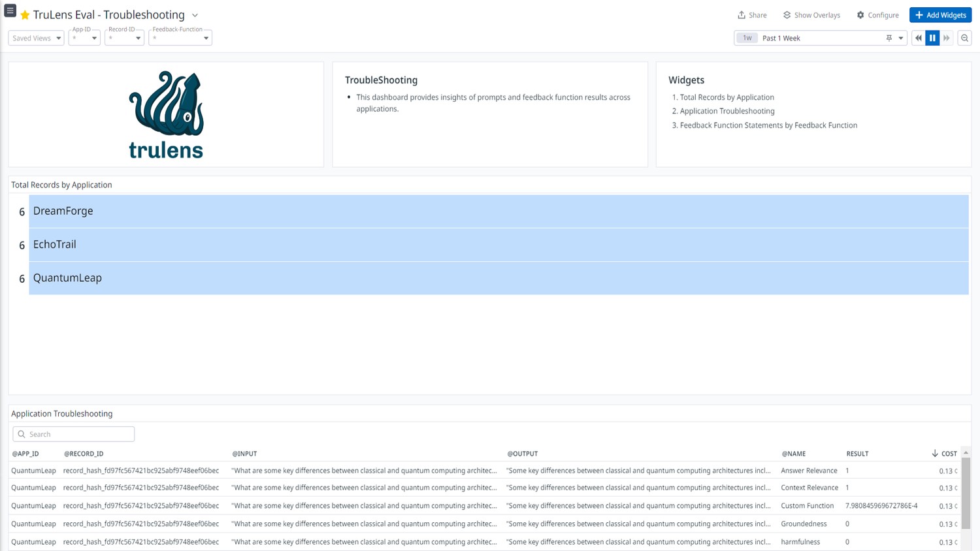
Task: Click the pin time range icon
Action: click(x=889, y=38)
